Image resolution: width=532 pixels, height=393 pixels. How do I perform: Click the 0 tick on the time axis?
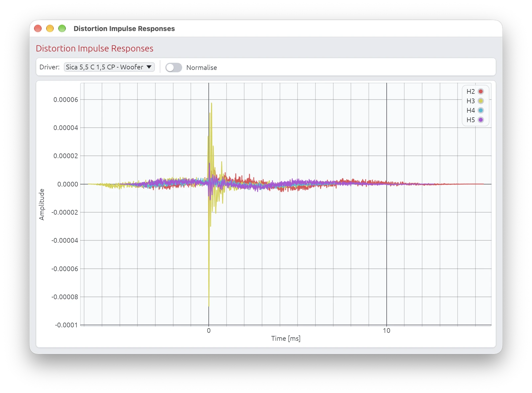pyautogui.click(x=209, y=331)
